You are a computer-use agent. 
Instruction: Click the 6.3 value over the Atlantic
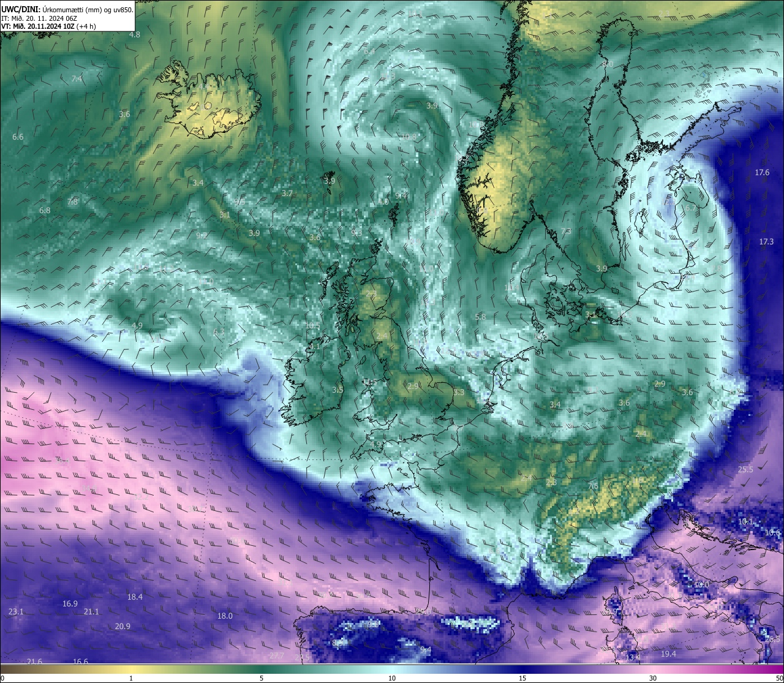coord(219,332)
